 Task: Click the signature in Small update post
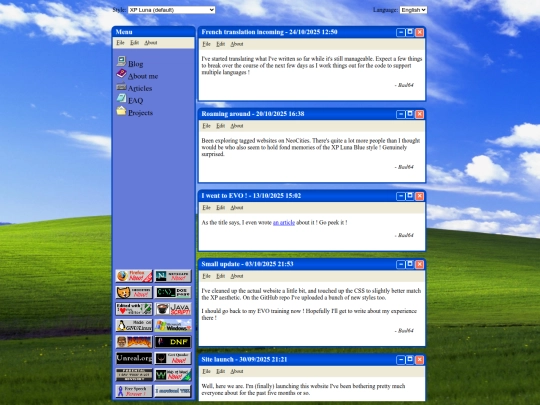pyautogui.click(x=404, y=331)
